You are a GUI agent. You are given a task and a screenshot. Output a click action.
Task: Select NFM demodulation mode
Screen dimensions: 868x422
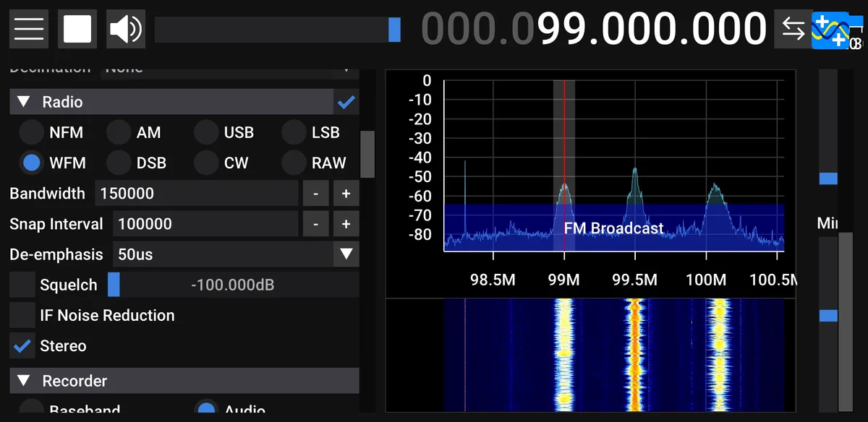point(31,132)
